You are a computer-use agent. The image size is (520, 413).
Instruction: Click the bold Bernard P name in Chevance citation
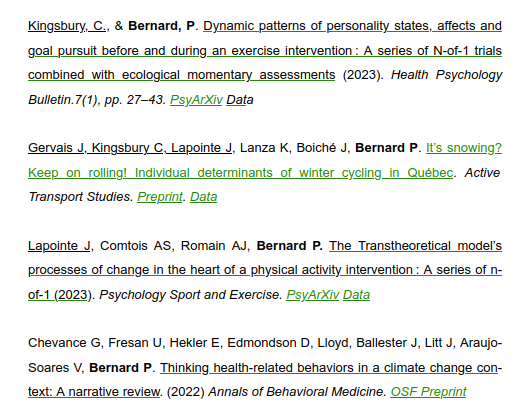click(120, 368)
